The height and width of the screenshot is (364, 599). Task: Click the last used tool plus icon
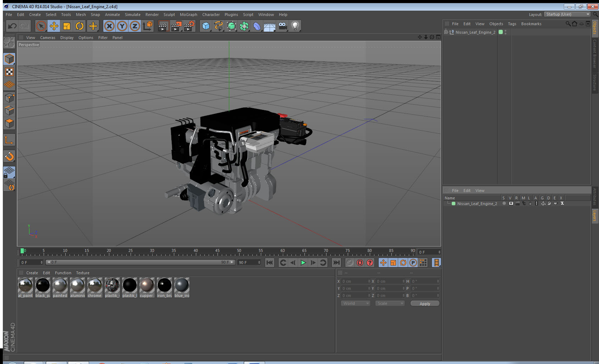point(93,26)
